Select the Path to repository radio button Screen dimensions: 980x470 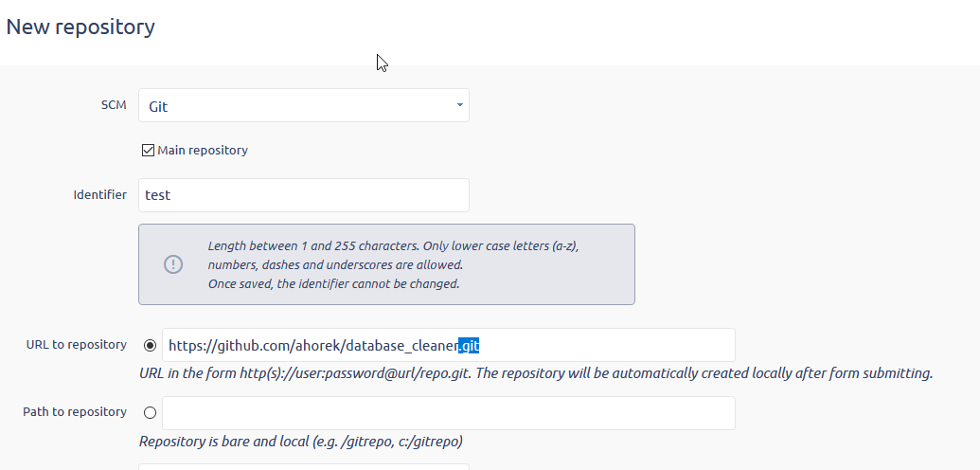tap(150, 412)
